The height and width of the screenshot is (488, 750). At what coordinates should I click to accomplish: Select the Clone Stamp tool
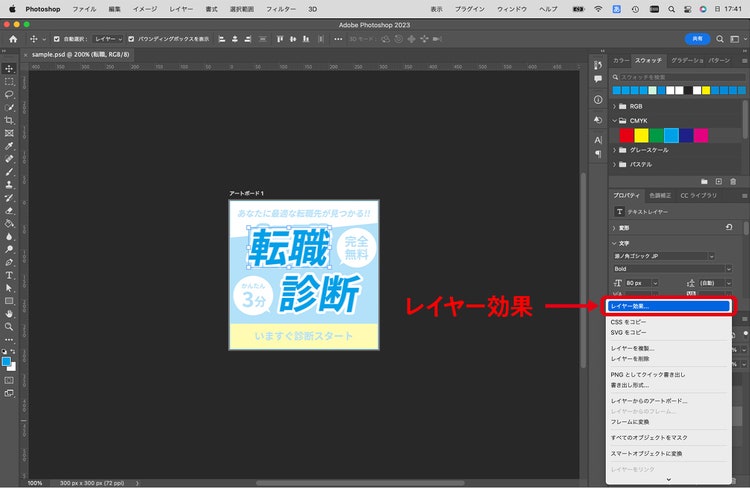[x=9, y=185]
